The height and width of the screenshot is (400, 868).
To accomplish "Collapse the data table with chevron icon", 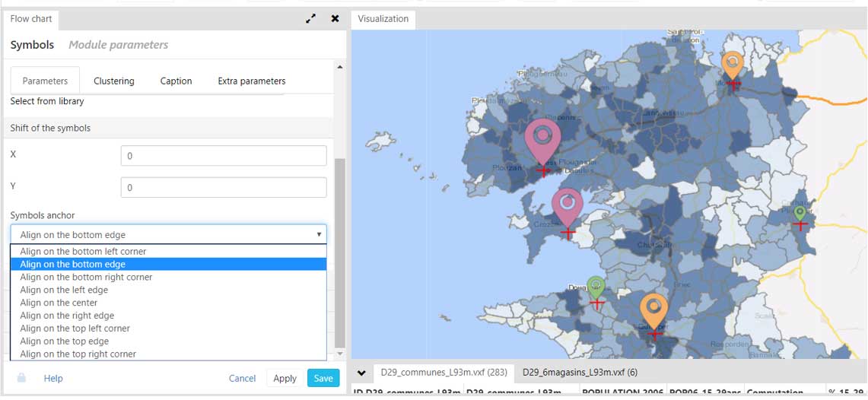I will pos(361,373).
